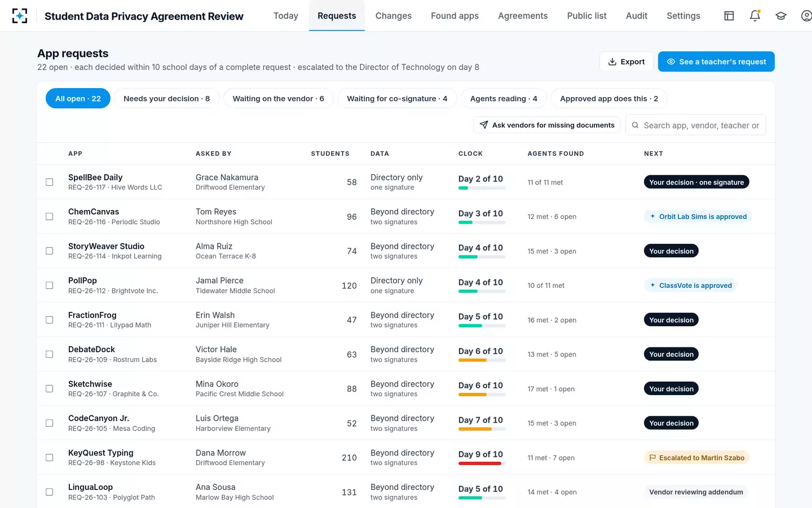Click CodeCanyon Jr. orange clock progress bar
812x508 pixels.
(x=482, y=429)
